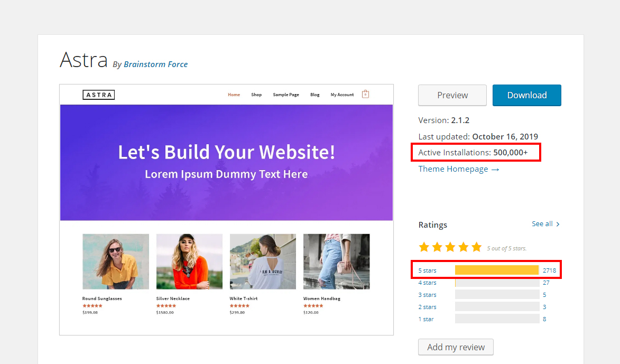Viewport: 620px width, 364px height.
Task: Select Blog in the preview menu
Action: [x=314, y=95]
